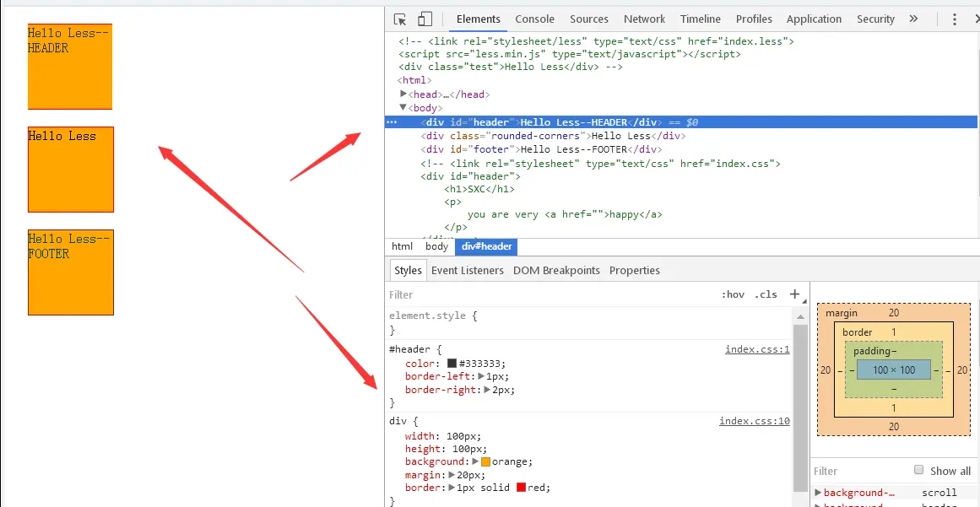Open the index.css:10 source link

pos(755,422)
